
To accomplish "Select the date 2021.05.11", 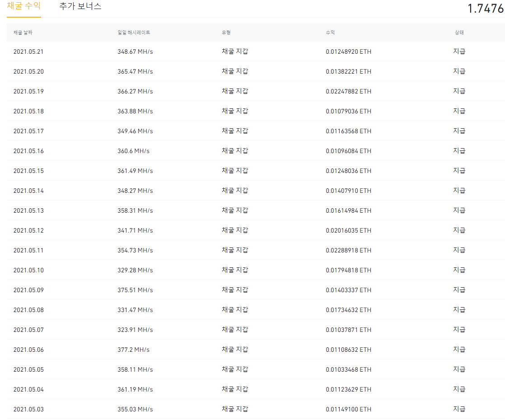I will tap(28, 250).
